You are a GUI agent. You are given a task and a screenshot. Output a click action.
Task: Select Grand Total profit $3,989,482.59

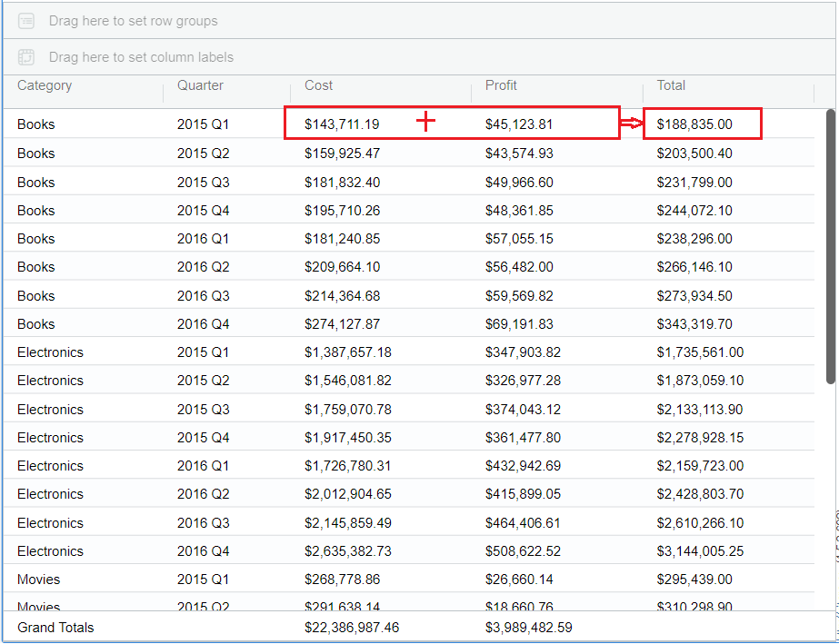tap(528, 628)
